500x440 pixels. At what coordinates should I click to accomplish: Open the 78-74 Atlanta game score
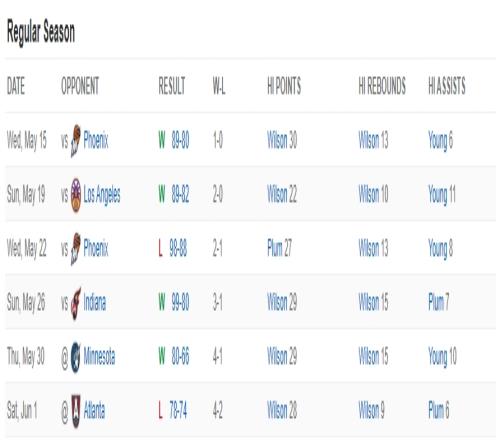178,411
